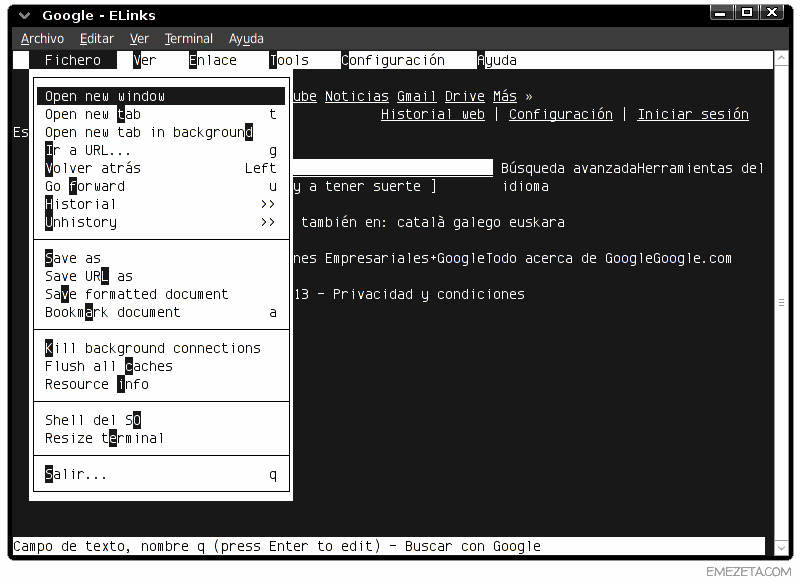This screenshot has width=800, height=583.
Task: Open the ELinks Enlace menu
Action: click(213, 60)
